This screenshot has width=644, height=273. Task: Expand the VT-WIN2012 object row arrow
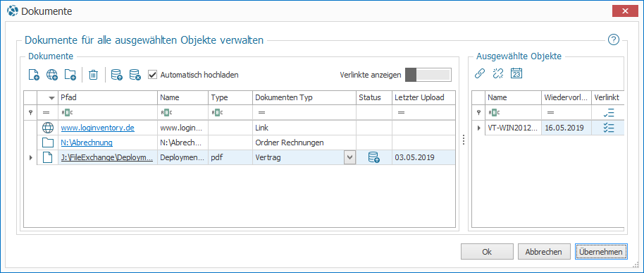[478, 128]
